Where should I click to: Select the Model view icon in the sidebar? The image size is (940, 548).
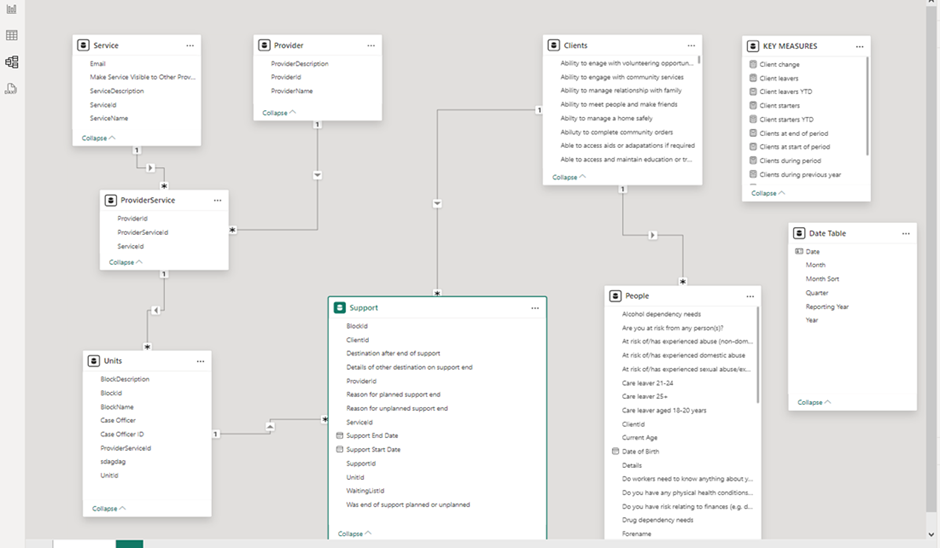11,62
